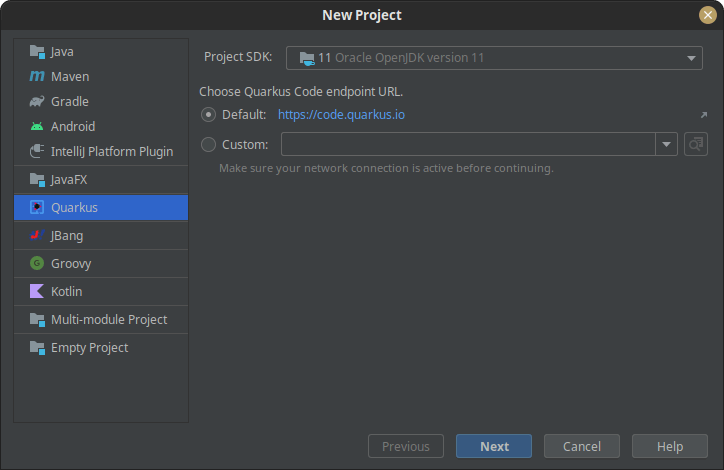Select the Quarkus list item
The width and height of the screenshot is (724, 470).
(x=101, y=207)
